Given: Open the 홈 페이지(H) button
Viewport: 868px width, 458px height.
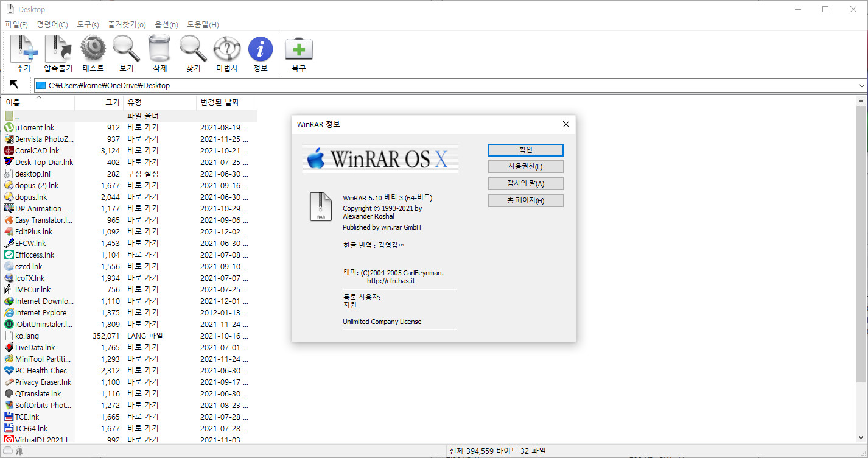Looking at the screenshot, I should pyautogui.click(x=526, y=200).
